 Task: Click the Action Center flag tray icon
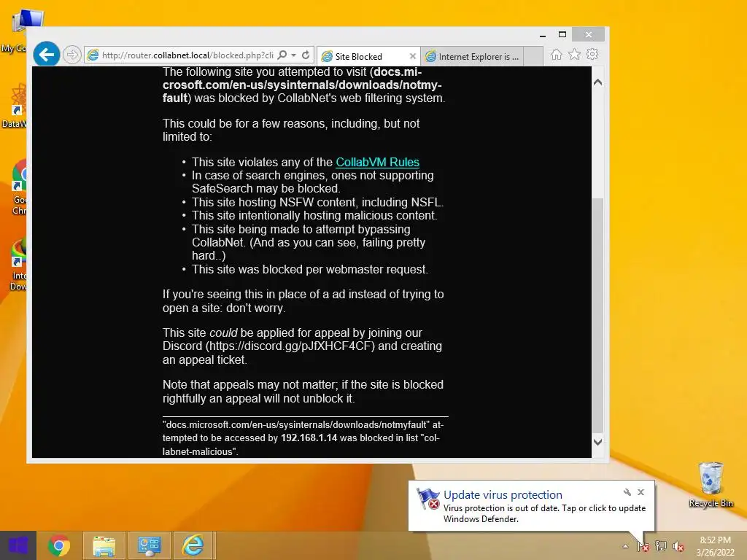pyautogui.click(x=643, y=546)
